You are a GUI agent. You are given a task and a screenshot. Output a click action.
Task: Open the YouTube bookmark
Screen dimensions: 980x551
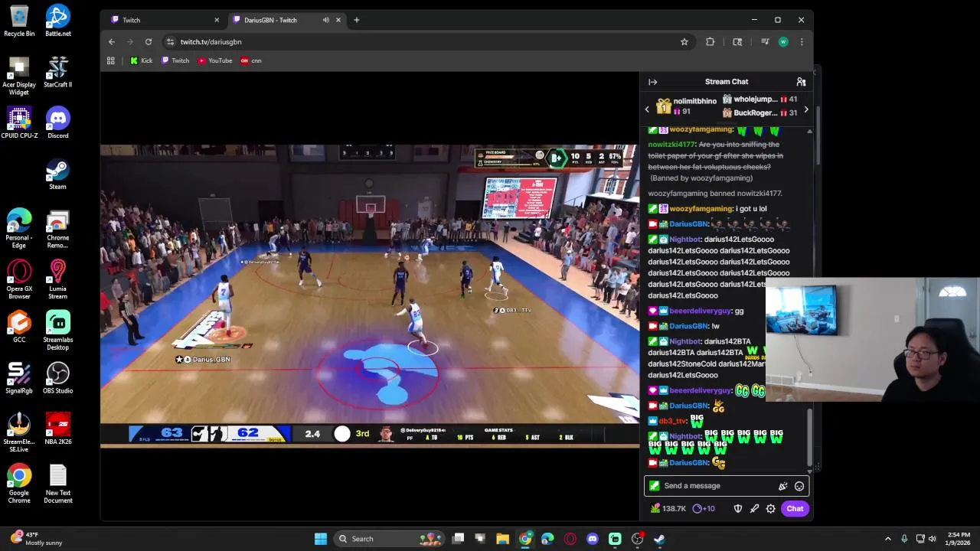click(x=215, y=60)
